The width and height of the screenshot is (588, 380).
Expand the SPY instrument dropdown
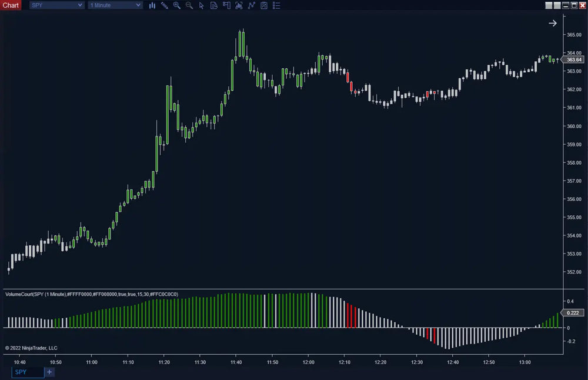[x=56, y=5]
